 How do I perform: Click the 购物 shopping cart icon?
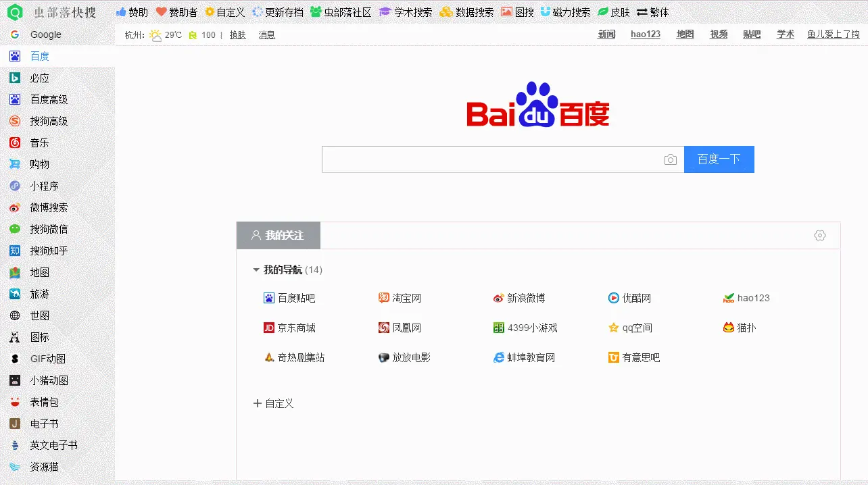[x=15, y=164]
